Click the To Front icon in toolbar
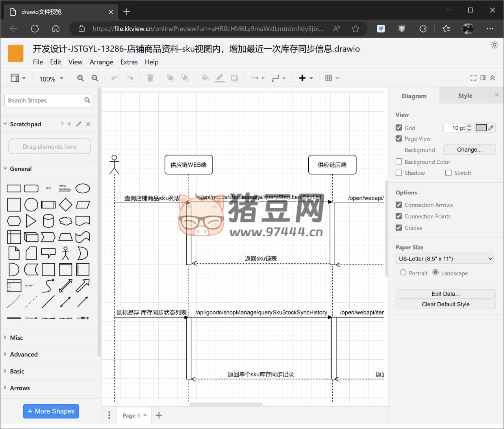 click(170, 78)
